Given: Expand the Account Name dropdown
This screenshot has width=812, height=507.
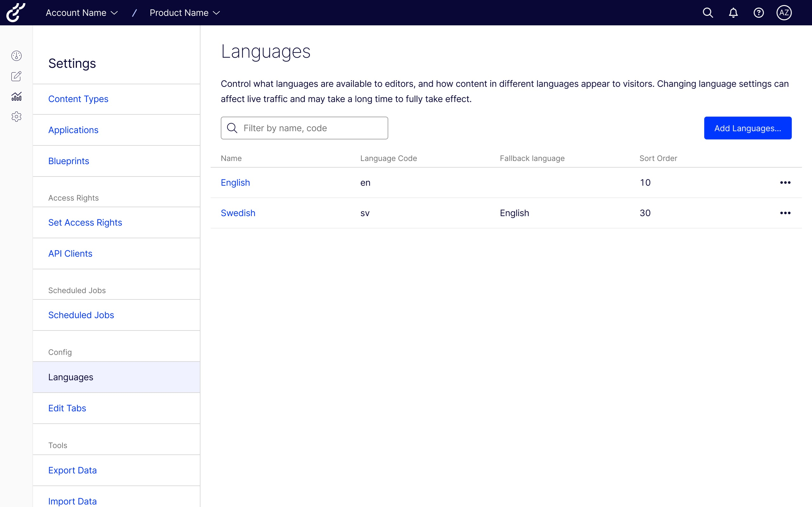Looking at the screenshot, I should (x=82, y=13).
